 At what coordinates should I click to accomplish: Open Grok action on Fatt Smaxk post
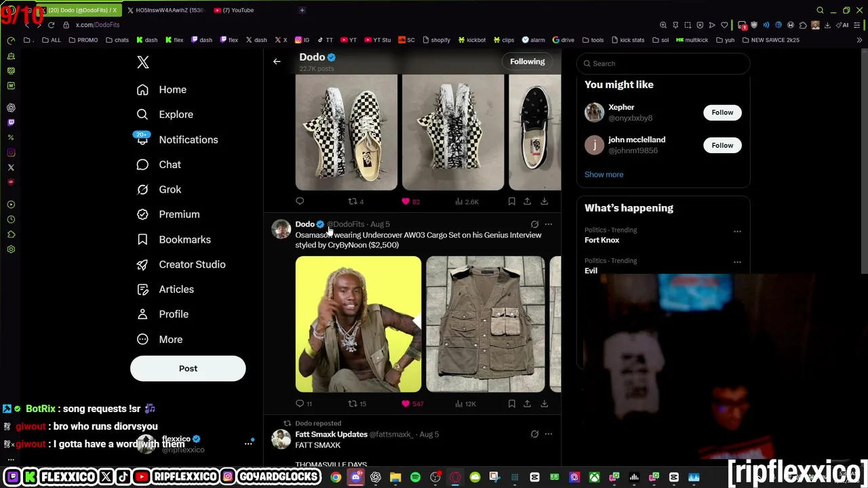(x=534, y=434)
